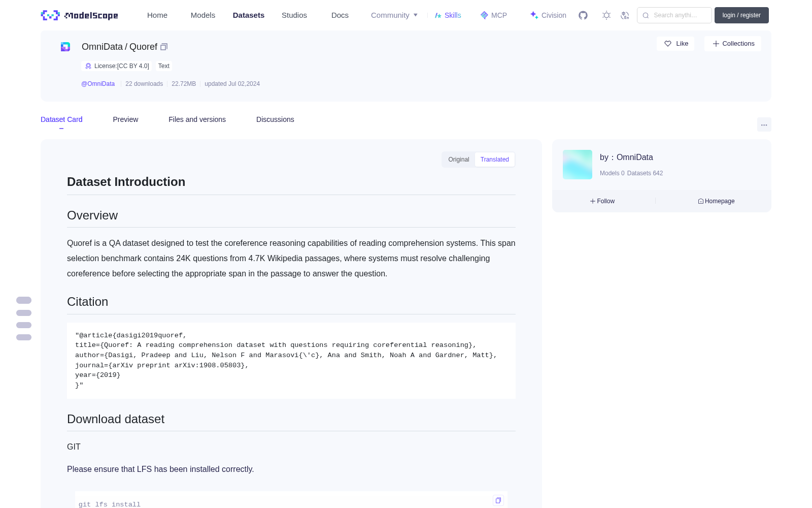Click the Quoref dataset logo icon

(65, 47)
